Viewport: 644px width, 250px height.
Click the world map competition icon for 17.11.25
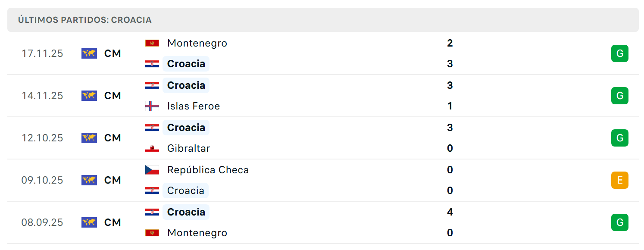[x=89, y=53]
